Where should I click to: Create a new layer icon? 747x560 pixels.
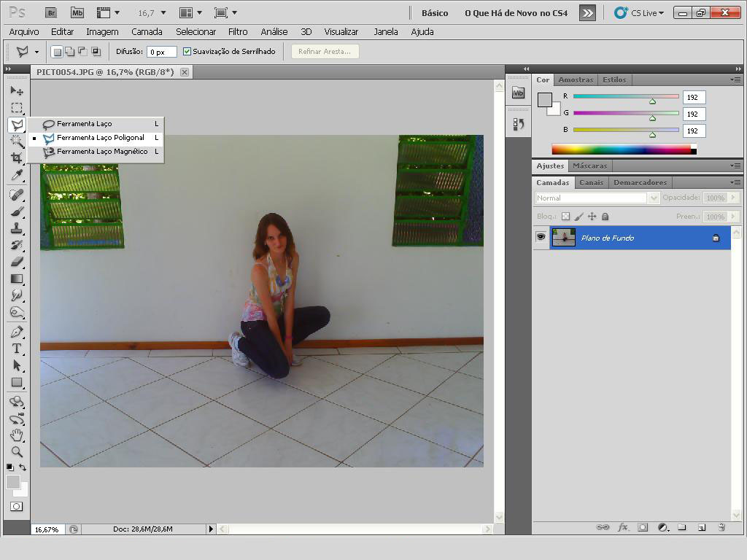point(702,527)
